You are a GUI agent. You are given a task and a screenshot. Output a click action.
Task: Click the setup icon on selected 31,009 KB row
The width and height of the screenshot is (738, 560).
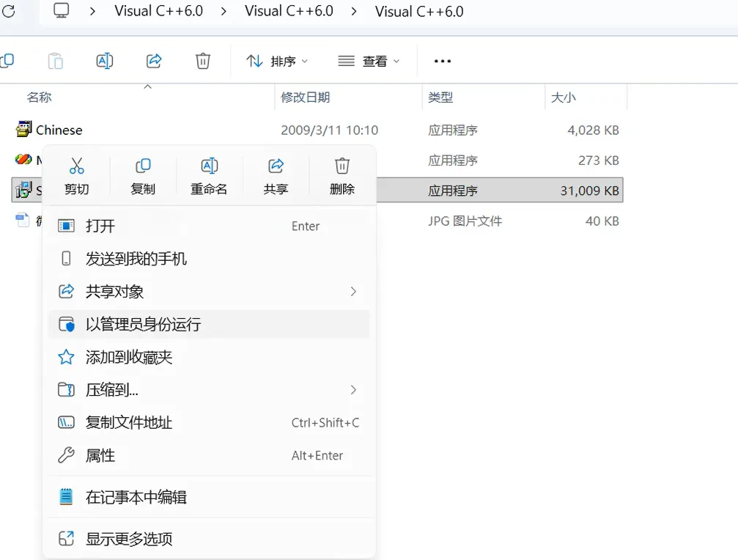pyautogui.click(x=23, y=190)
